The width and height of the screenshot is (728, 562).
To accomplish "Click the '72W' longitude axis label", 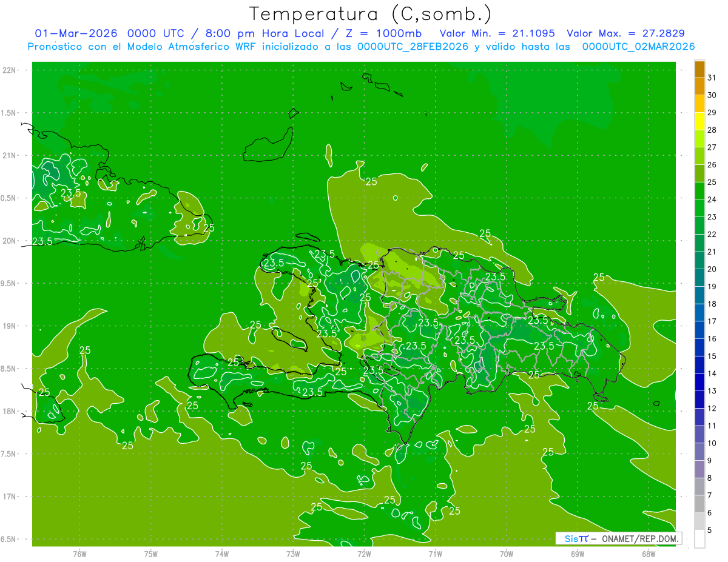I will point(364,554).
